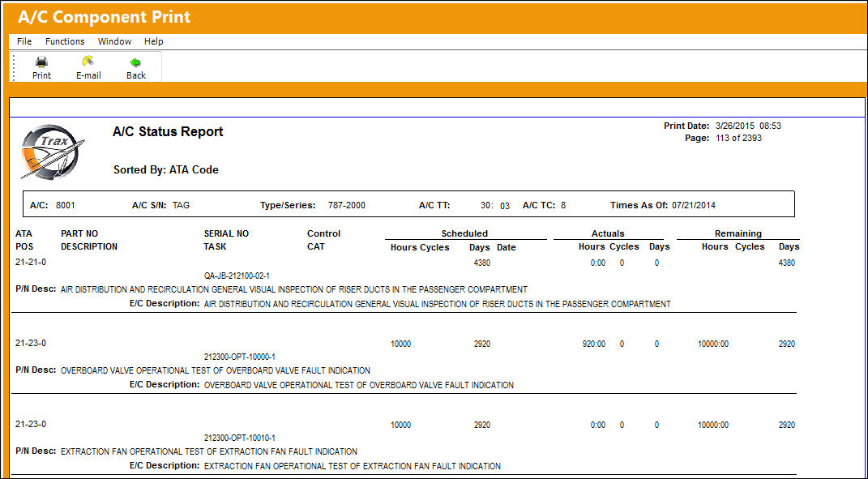Click the A/C S/N value TAG
This screenshot has width=868, height=479.
tap(181, 205)
